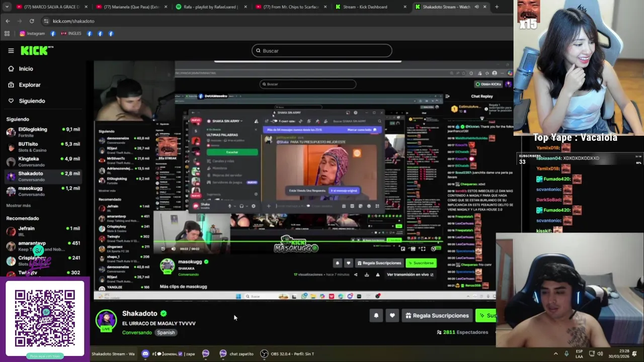Open site info icon in address bar
The width and height of the screenshot is (644, 362).
(x=46, y=21)
